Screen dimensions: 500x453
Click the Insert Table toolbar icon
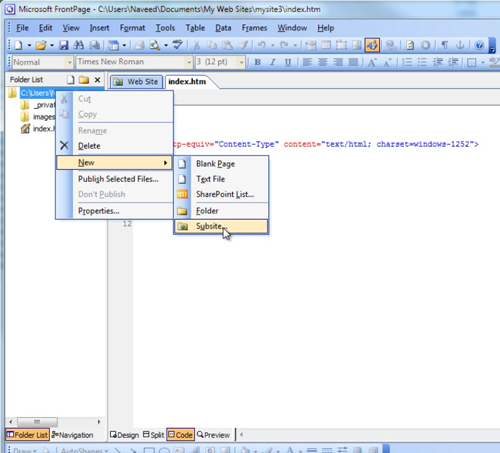pyautogui.click(x=326, y=45)
